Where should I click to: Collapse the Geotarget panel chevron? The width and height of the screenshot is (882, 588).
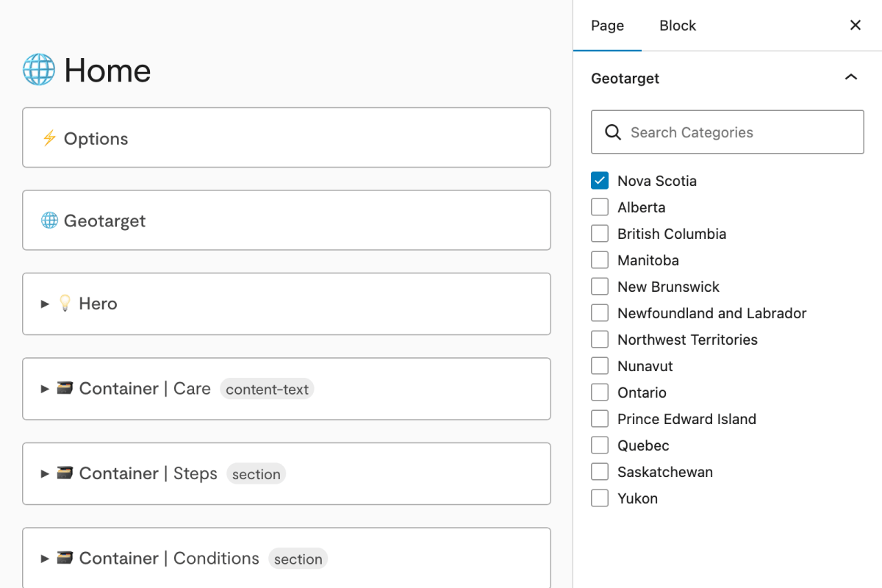(851, 77)
